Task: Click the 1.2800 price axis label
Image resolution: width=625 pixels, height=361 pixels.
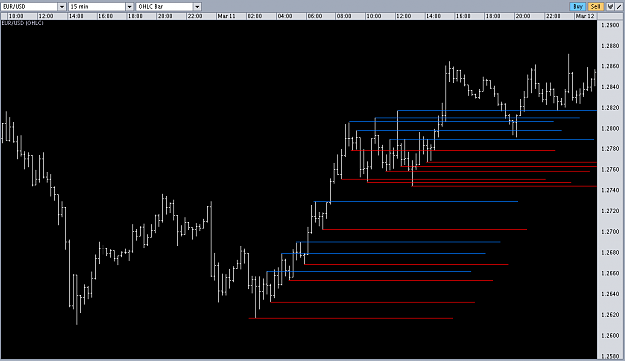Action: click(610, 128)
